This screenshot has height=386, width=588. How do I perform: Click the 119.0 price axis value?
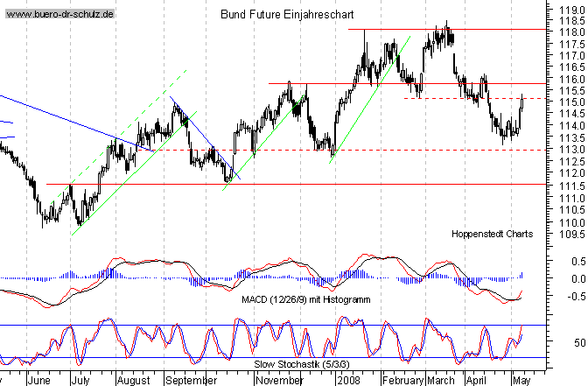coord(571,10)
